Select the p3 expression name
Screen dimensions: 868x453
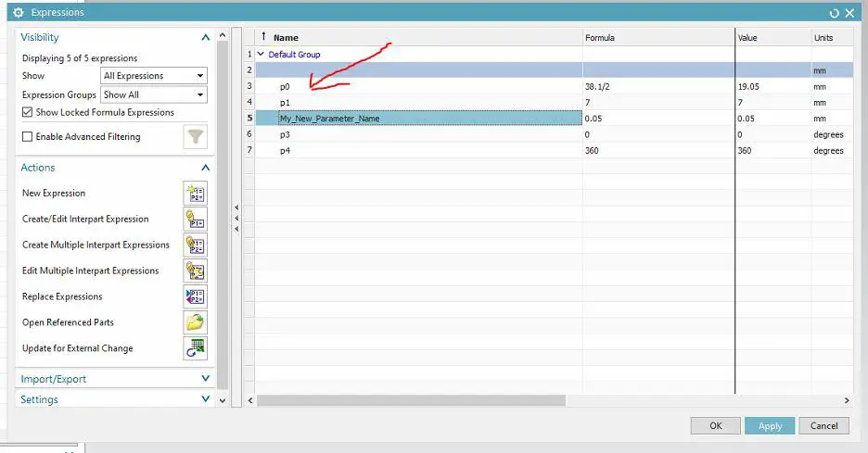[285, 134]
